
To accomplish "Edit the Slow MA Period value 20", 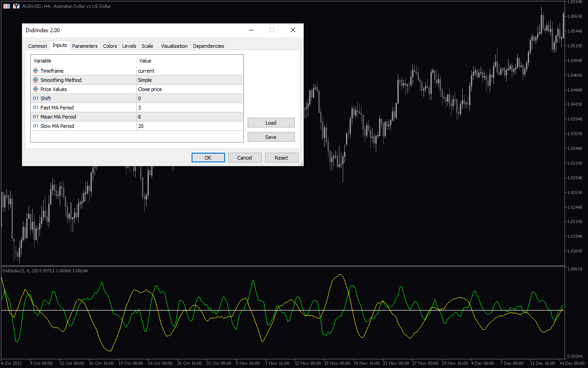I will pos(190,126).
